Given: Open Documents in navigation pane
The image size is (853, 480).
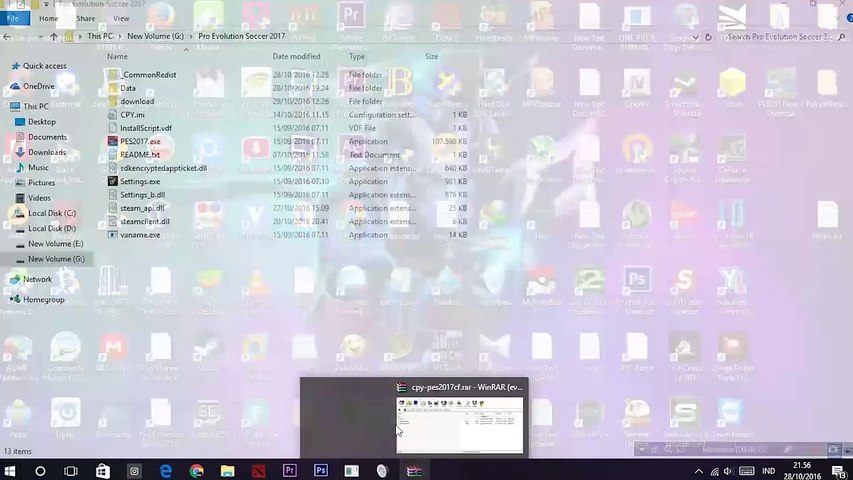Looking at the screenshot, I should pos(47,137).
